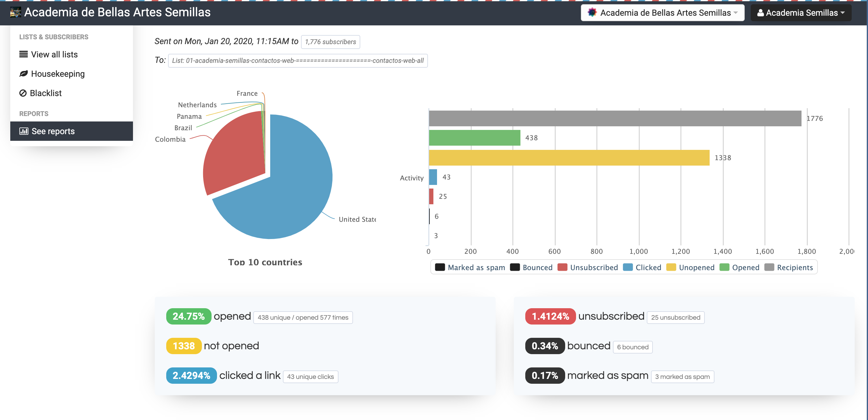The width and height of the screenshot is (868, 420).
Task: Select Blacklist in the sidebar
Action: pyautogui.click(x=46, y=93)
